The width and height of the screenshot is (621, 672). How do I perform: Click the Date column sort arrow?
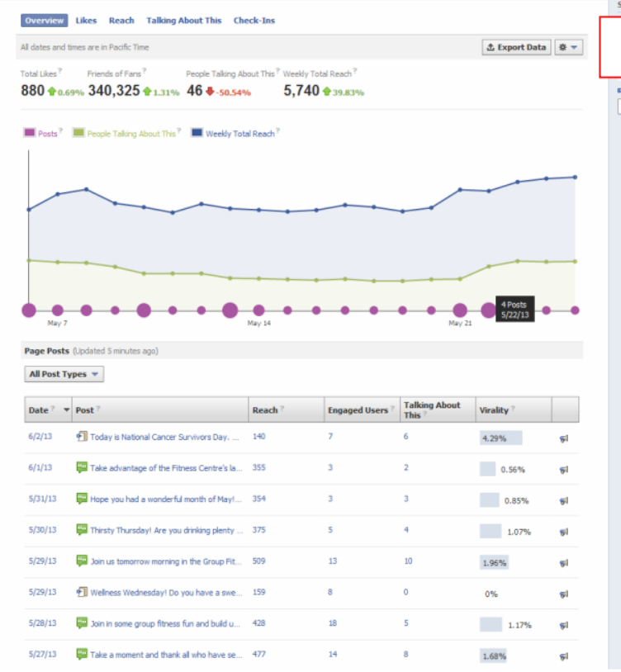coord(67,409)
